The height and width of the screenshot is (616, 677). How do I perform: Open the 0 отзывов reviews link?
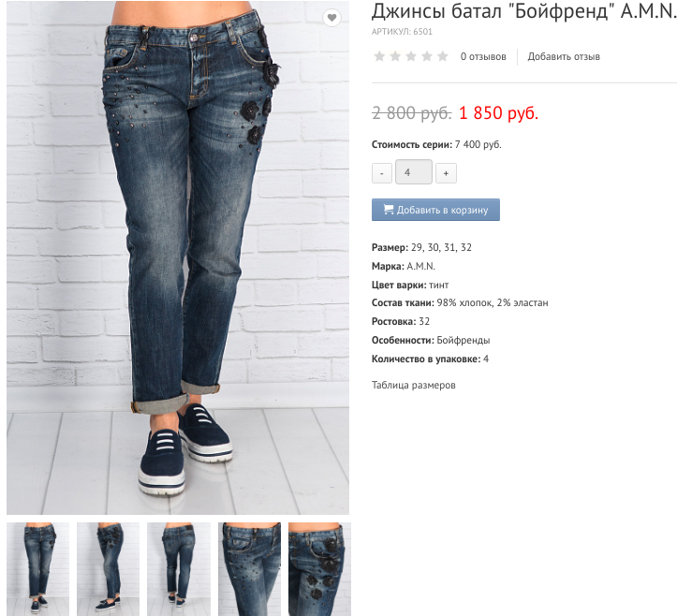click(x=483, y=56)
